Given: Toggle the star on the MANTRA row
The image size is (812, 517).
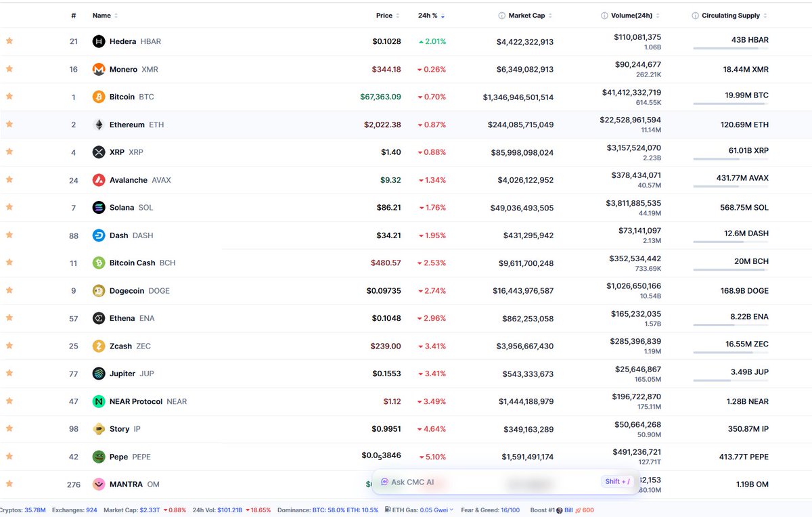Looking at the screenshot, I should (x=9, y=485).
